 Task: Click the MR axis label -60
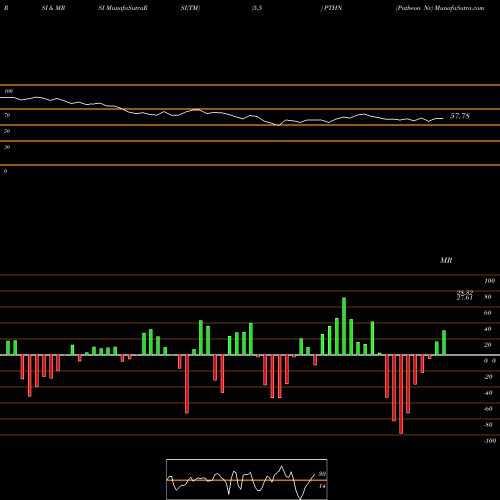[x=488, y=409]
